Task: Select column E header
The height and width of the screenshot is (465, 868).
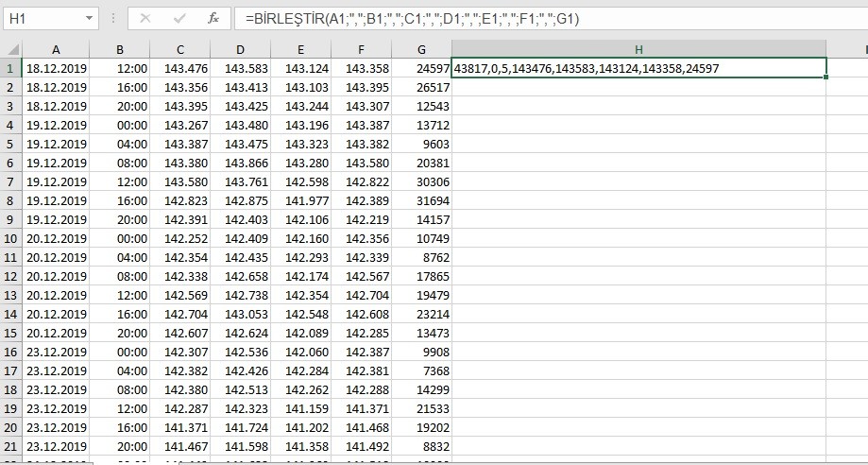Action: tap(300, 49)
